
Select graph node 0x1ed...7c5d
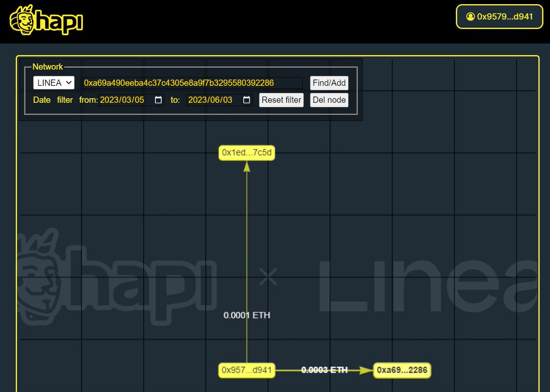(x=247, y=153)
